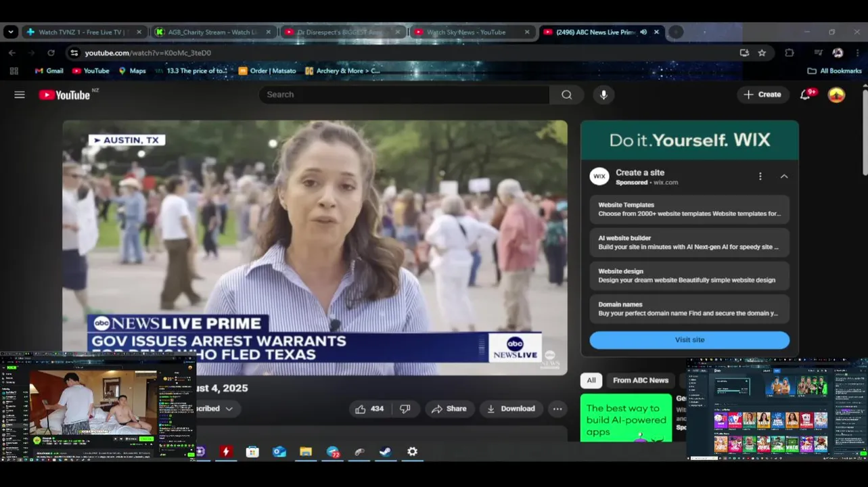
Task: Open Microsoft Store from the taskbar
Action: 252,452
